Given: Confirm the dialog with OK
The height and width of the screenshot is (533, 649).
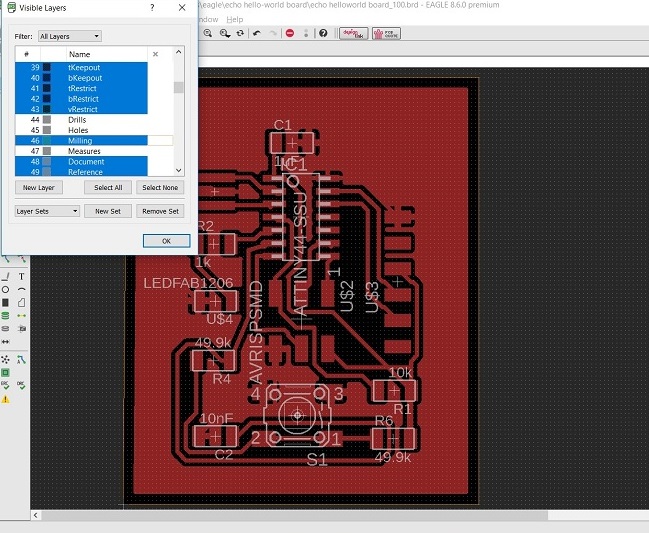Looking at the screenshot, I should point(166,241).
